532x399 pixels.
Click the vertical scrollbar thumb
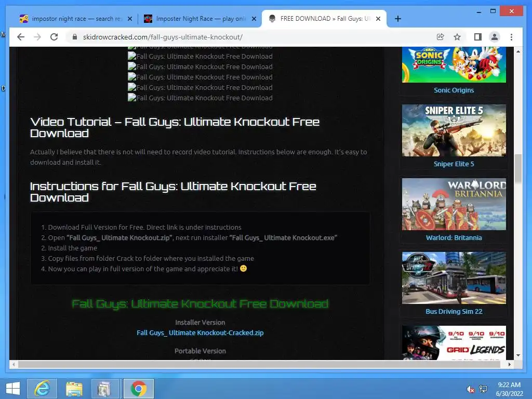518,168
